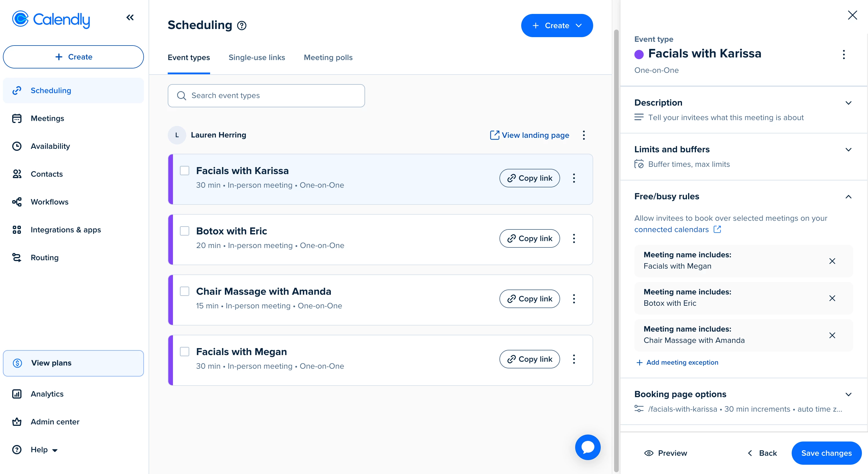Image resolution: width=868 pixels, height=474 pixels.
Task: Check the Facials with Karissa checkbox
Action: point(185,171)
